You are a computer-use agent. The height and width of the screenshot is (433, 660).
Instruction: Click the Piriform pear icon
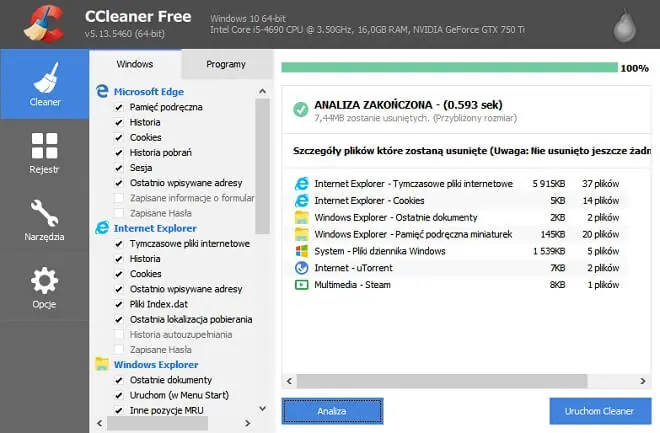[x=625, y=26]
